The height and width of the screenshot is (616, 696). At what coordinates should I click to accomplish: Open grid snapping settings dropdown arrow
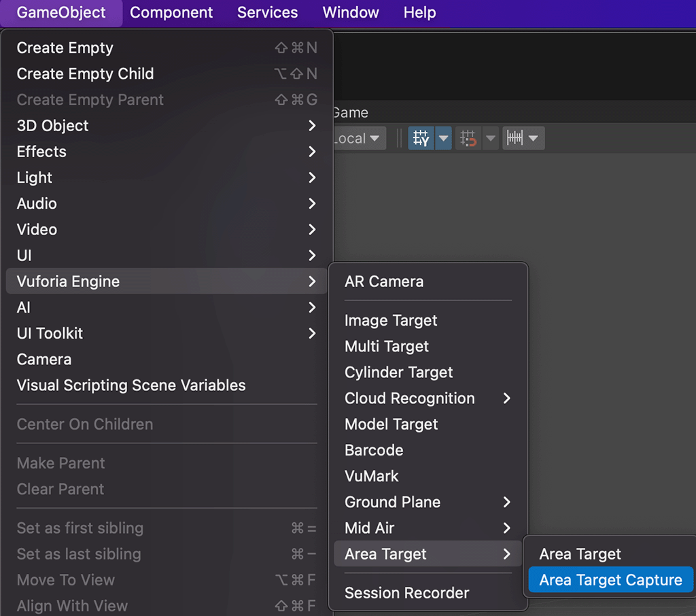pos(491,138)
